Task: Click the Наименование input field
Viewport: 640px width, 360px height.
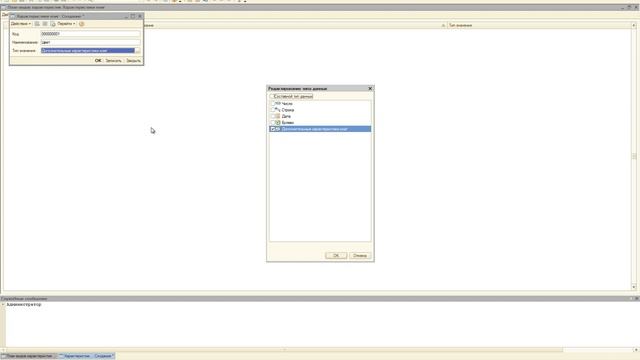Action: pos(90,42)
